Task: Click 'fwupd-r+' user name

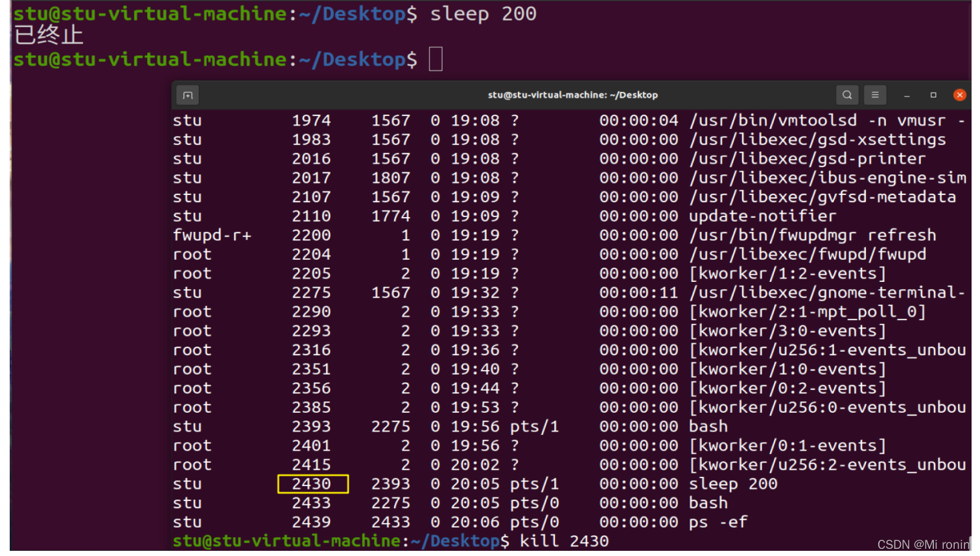Action: [212, 236]
